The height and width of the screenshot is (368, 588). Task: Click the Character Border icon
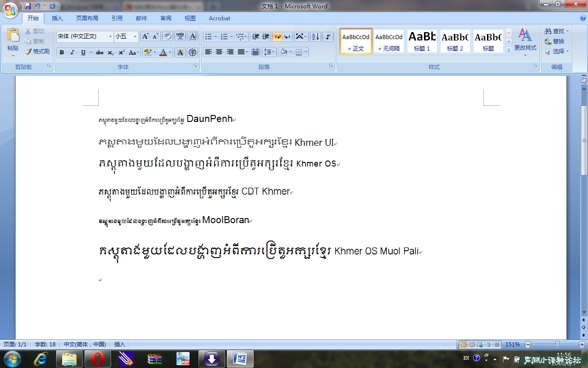[x=192, y=36]
